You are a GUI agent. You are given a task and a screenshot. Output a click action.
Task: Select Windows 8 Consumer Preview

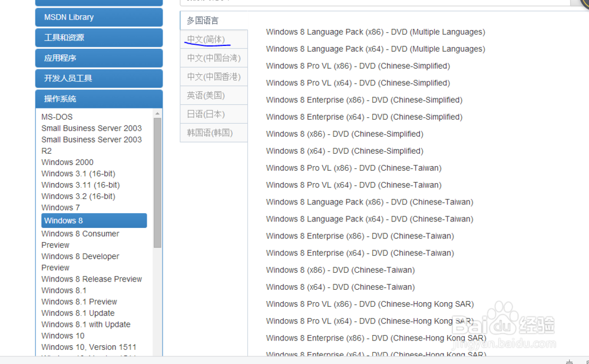[80, 239]
